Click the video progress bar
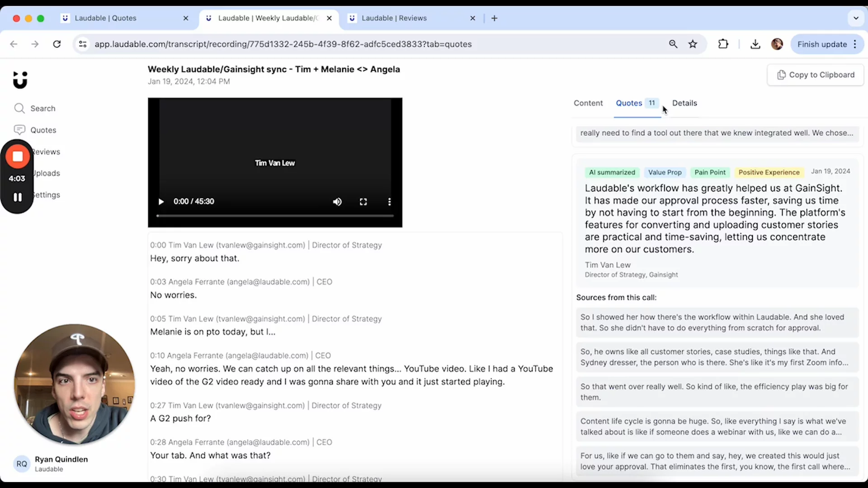868x488 pixels. coord(275,216)
